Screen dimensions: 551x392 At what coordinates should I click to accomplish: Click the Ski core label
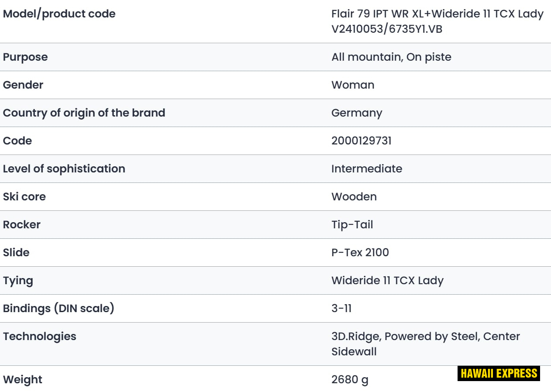coord(24,197)
